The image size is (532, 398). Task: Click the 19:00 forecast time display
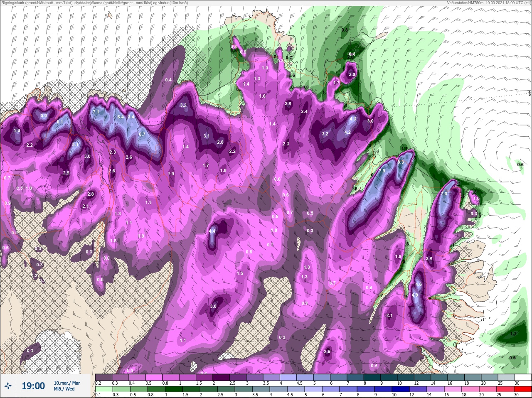pyautogui.click(x=33, y=386)
